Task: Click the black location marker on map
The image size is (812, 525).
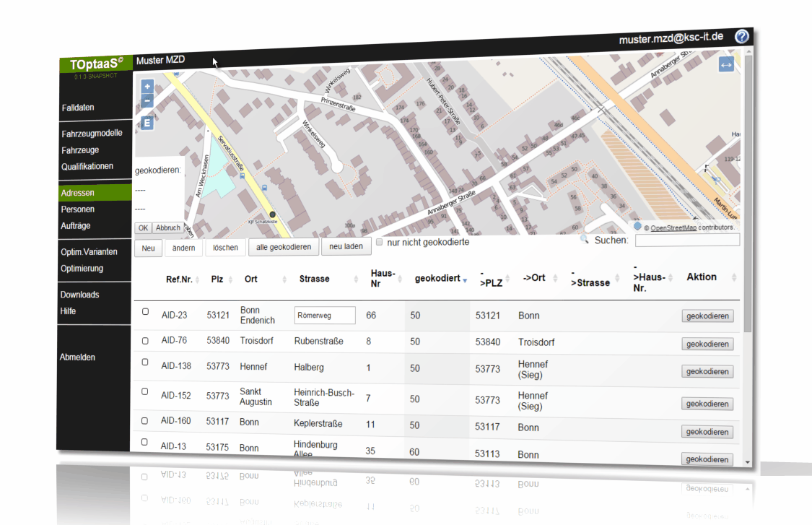Action: (x=272, y=214)
